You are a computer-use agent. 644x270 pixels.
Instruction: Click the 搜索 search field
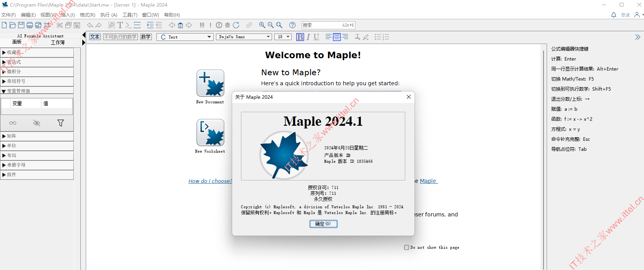pos(328,25)
